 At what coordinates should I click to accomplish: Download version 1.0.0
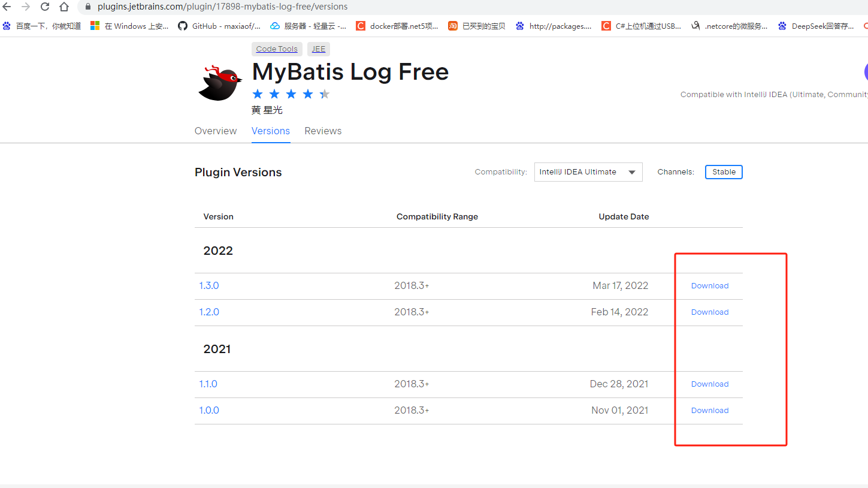pyautogui.click(x=710, y=411)
